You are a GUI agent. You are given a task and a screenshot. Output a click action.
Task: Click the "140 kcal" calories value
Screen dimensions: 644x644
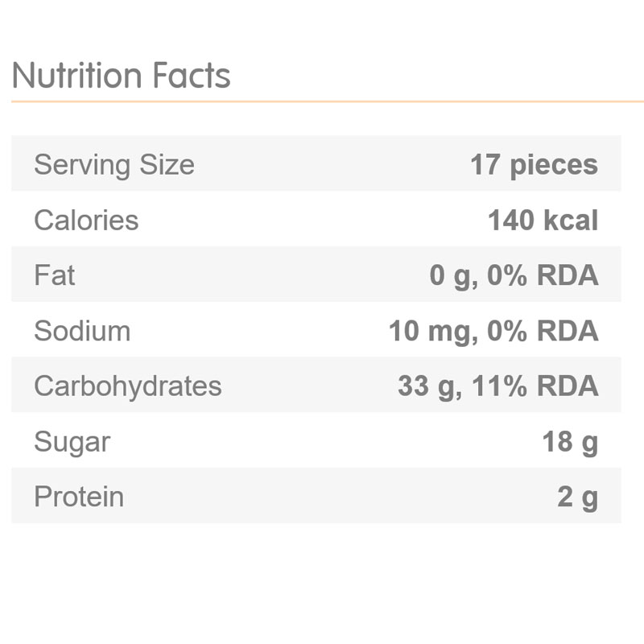[543, 221]
